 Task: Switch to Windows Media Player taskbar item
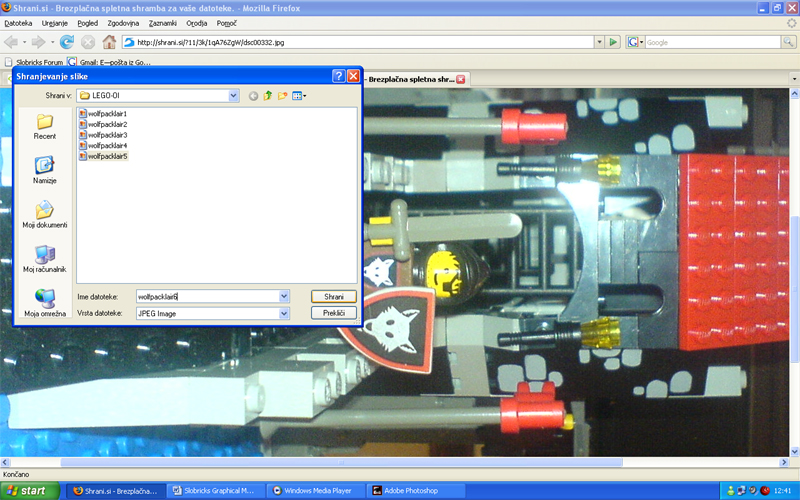pyautogui.click(x=316, y=491)
